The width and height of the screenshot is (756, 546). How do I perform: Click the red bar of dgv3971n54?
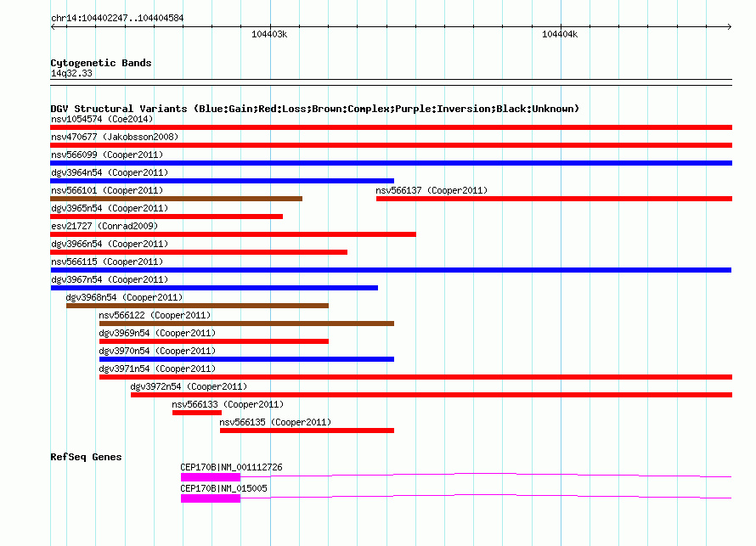pos(415,377)
